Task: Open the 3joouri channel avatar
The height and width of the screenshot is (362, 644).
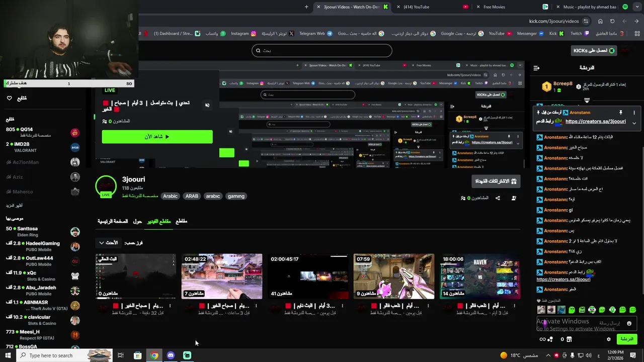Action: pyautogui.click(x=106, y=187)
